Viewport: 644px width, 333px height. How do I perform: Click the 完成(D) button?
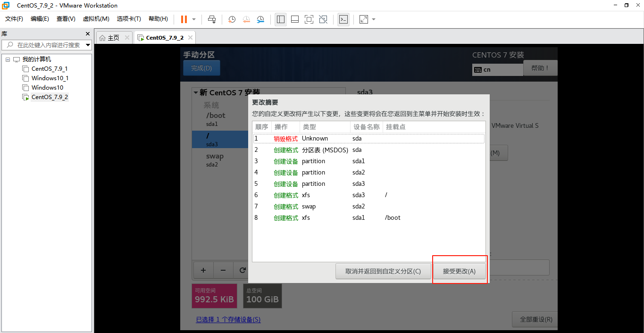click(x=201, y=68)
